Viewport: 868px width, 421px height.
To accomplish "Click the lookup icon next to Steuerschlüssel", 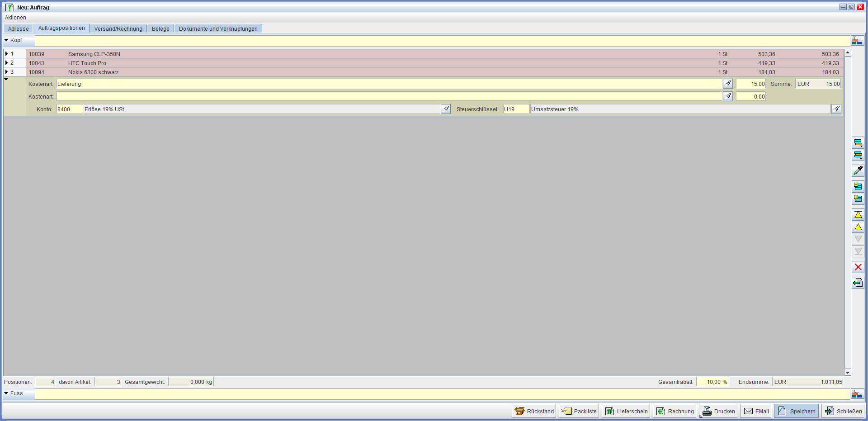I will [x=836, y=109].
